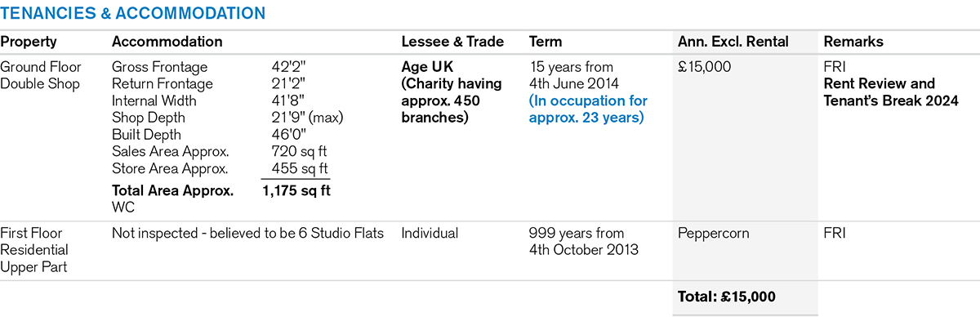Click the Total Area Approx. 1,175 sq ft line
The image size is (980, 317).
[x=221, y=191]
